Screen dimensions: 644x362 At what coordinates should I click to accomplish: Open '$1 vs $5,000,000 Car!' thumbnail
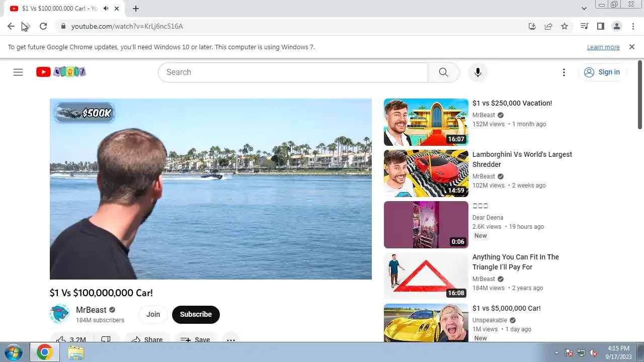pyautogui.click(x=426, y=323)
